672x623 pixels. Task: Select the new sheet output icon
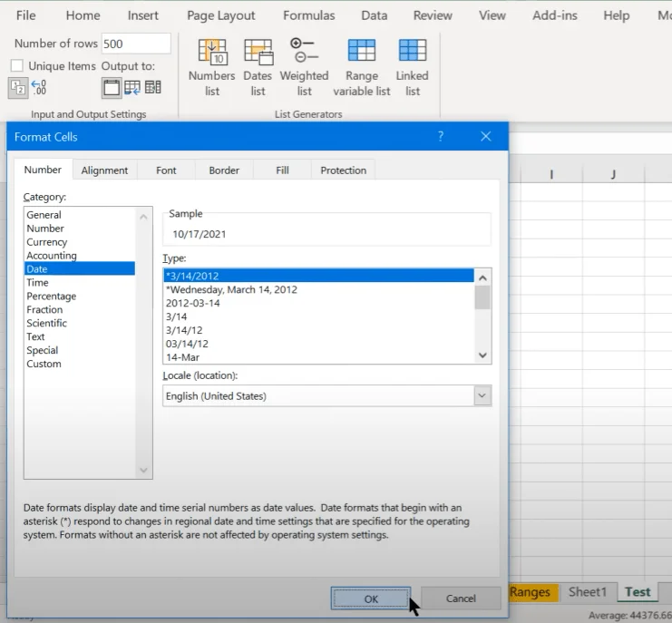tap(112, 88)
